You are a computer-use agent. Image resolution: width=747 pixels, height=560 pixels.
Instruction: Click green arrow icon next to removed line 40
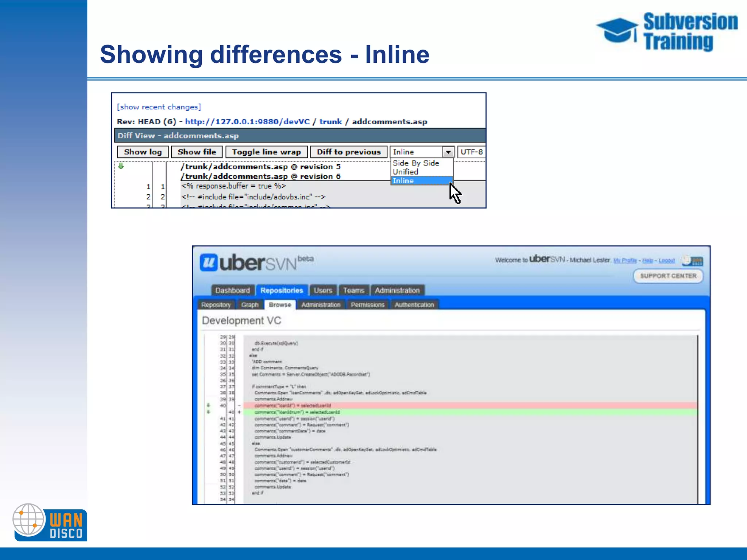pyautogui.click(x=209, y=405)
